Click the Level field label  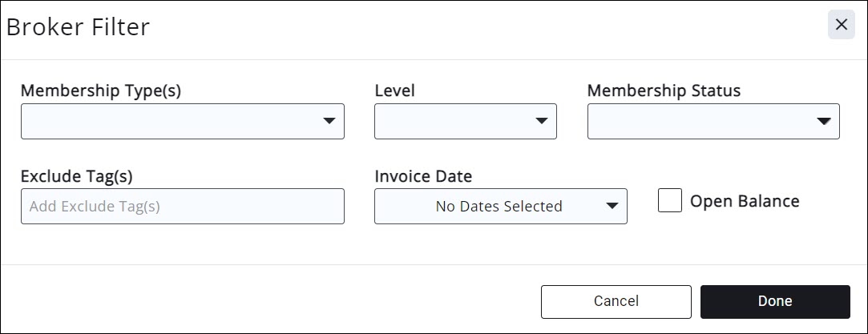coord(394,91)
